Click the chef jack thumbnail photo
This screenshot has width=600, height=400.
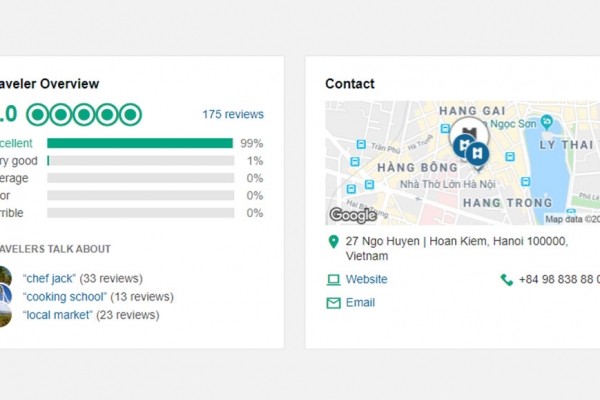coord(5,277)
